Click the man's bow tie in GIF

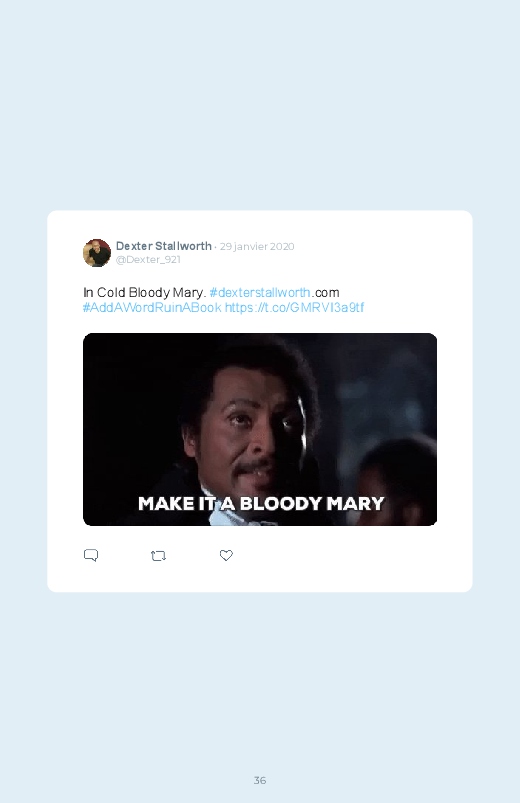[236, 516]
